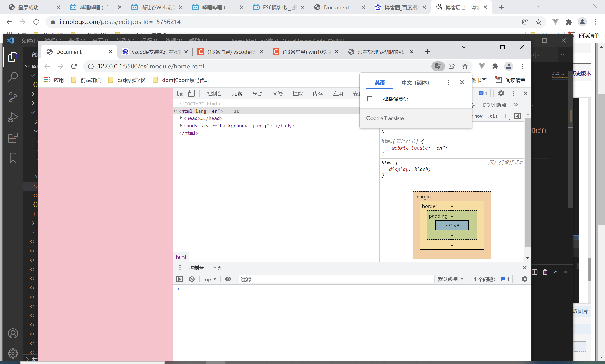
Task: Maximize VS Code panel up chevron
Action: click(556, 272)
